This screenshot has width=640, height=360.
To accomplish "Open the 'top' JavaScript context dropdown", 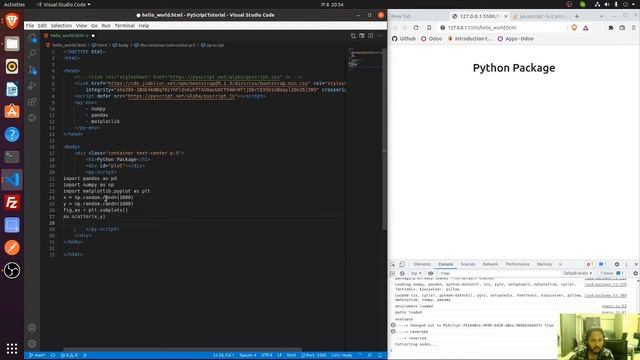I will 416,273.
